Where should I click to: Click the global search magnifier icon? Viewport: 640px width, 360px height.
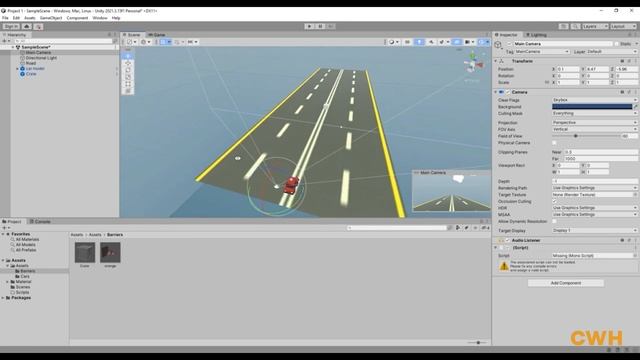[575, 27]
